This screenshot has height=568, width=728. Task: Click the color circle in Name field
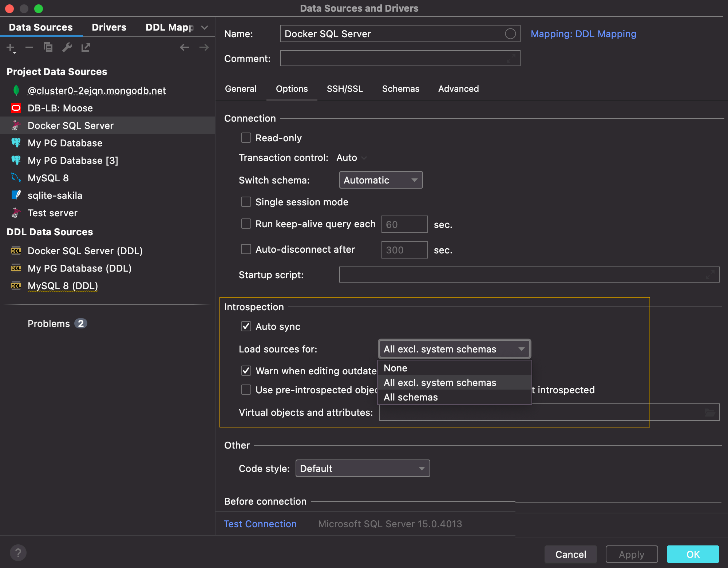(x=510, y=34)
